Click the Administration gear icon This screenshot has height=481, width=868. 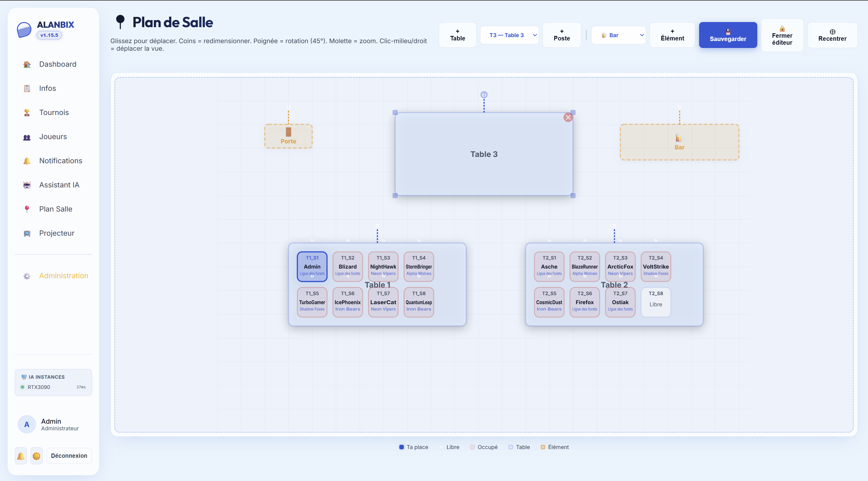click(27, 276)
